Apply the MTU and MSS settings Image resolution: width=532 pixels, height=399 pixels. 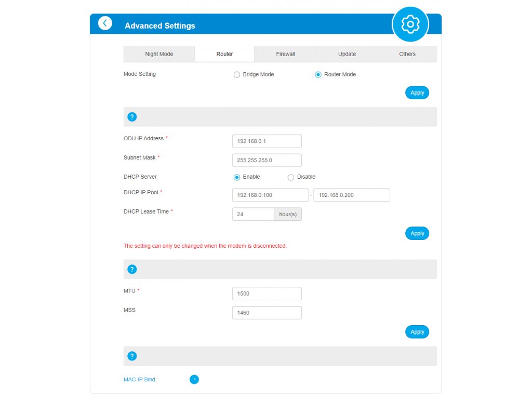click(x=417, y=332)
